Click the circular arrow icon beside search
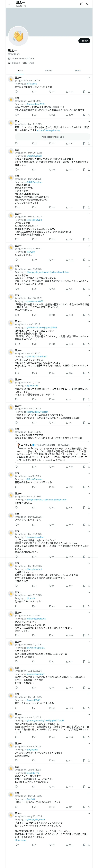Image resolution: width=98 pixels, height=868 pixels. point(81,4)
